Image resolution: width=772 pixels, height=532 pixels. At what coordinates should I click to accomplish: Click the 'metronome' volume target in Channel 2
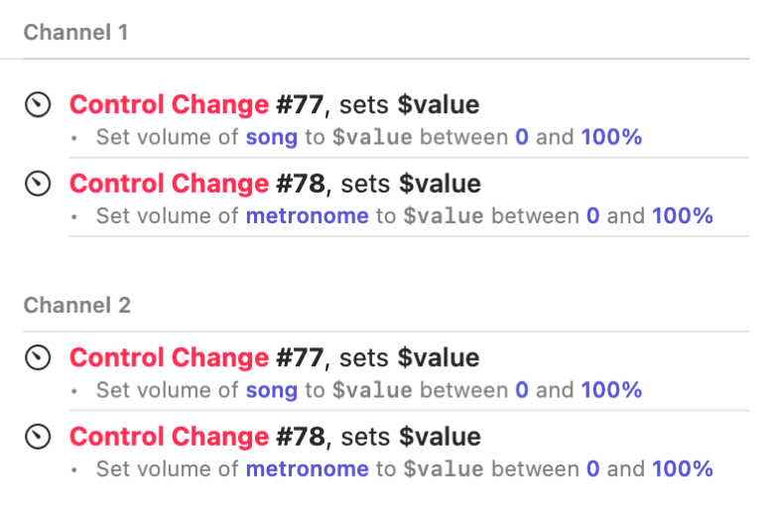tap(307, 468)
